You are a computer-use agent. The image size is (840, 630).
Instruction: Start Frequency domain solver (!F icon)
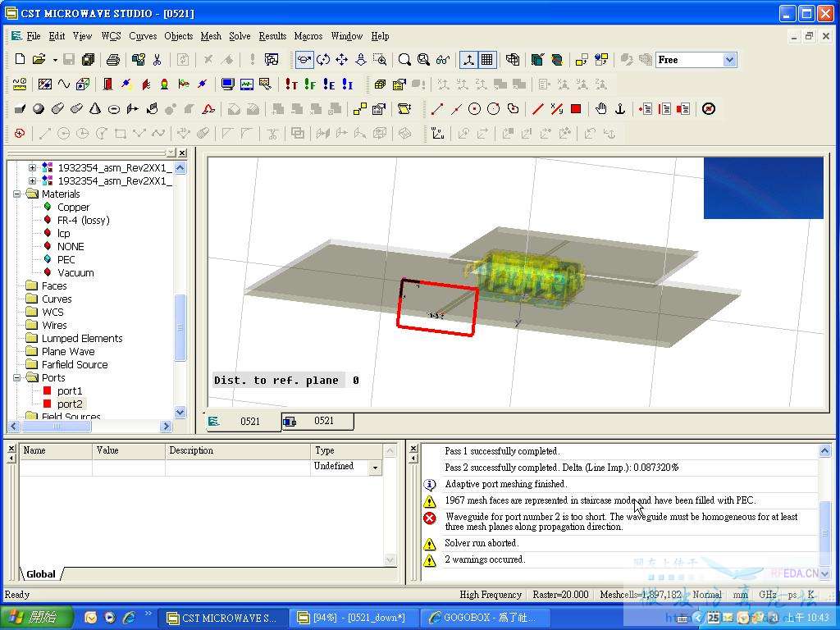click(309, 84)
